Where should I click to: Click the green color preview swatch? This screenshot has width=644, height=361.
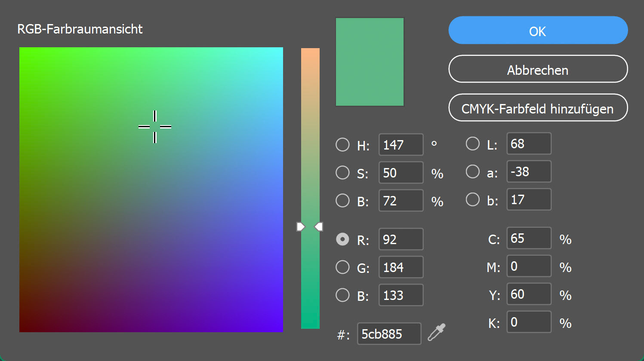coord(370,62)
